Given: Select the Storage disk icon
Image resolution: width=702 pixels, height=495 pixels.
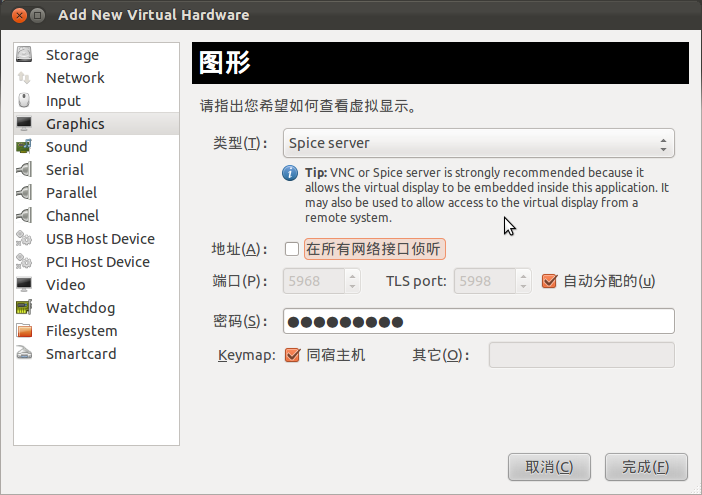Looking at the screenshot, I should click(24, 55).
